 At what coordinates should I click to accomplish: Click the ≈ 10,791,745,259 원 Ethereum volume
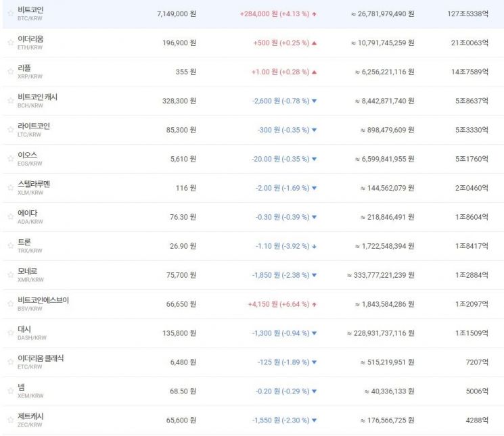point(383,43)
